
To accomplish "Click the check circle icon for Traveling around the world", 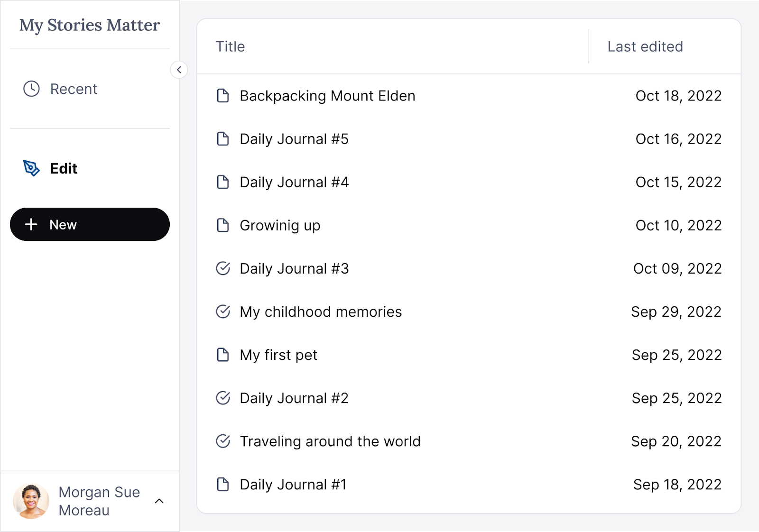I will (223, 441).
